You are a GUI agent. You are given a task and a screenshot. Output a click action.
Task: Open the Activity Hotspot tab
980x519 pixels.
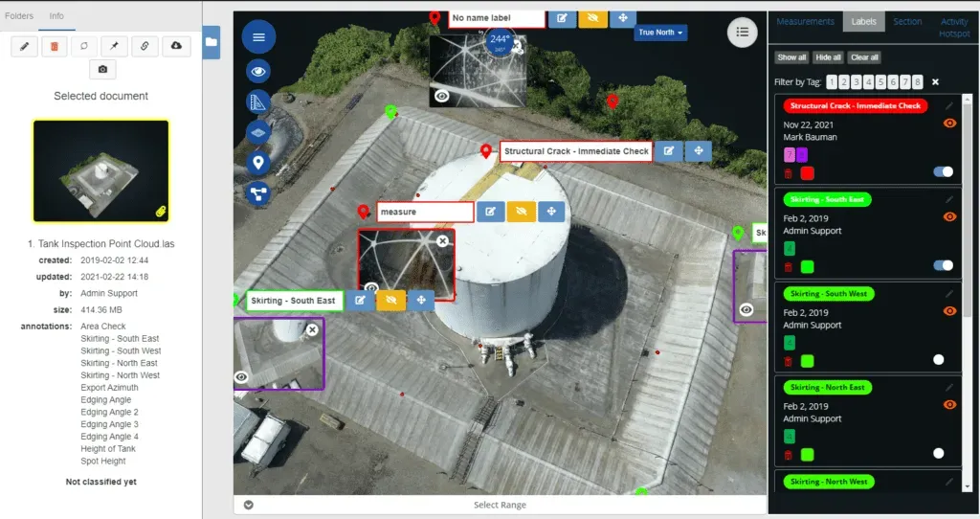pyautogui.click(x=954, y=27)
